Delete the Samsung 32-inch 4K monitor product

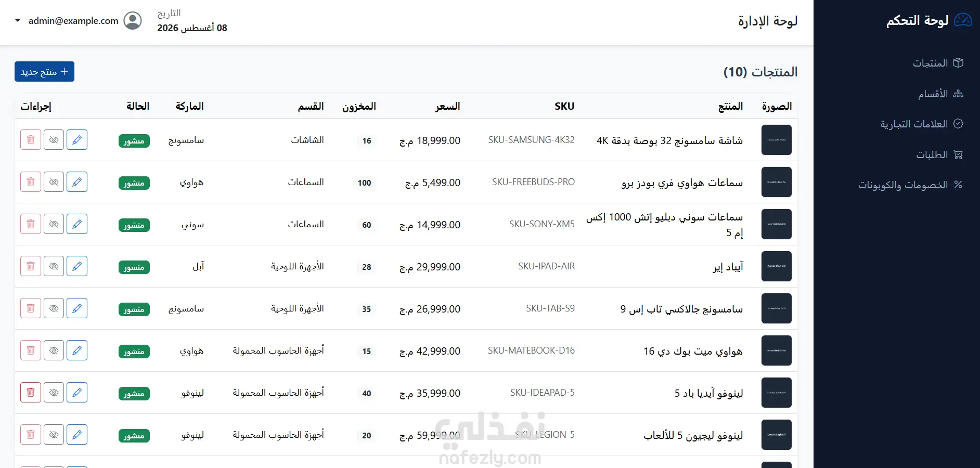click(x=31, y=140)
